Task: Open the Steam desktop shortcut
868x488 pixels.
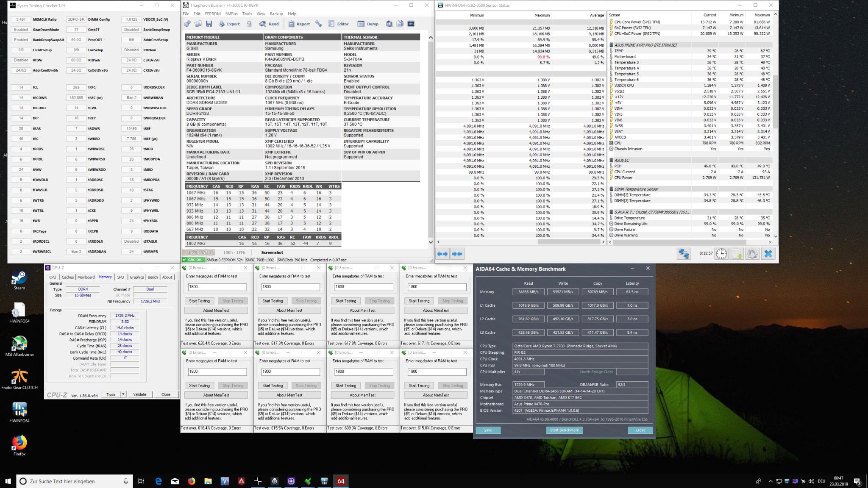Action: point(19,280)
